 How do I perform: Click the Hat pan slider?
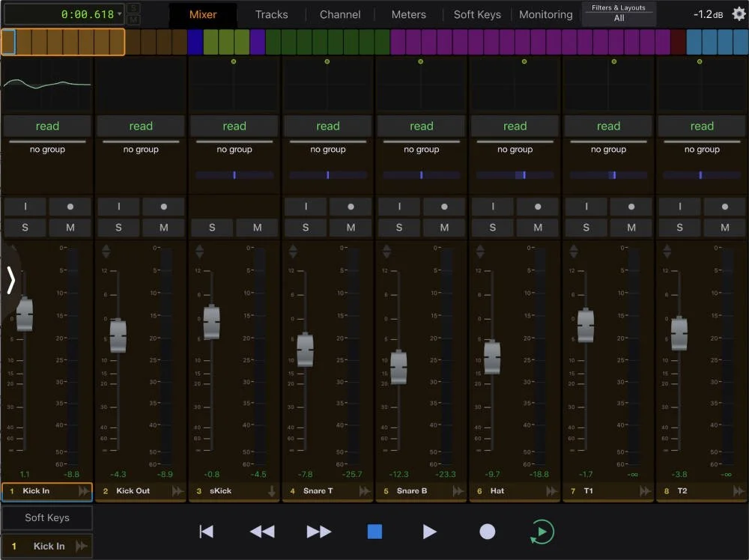(515, 175)
